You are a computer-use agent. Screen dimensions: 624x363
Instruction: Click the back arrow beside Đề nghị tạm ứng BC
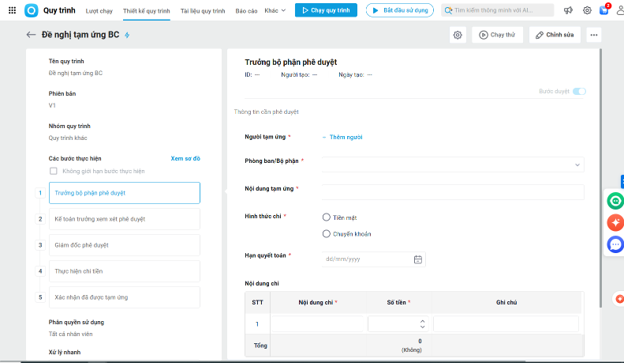point(31,35)
